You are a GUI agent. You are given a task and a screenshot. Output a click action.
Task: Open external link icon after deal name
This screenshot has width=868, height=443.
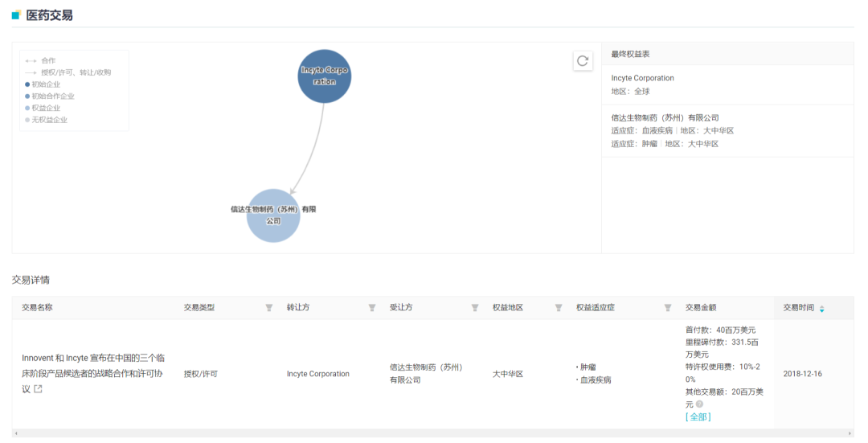(38, 389)
